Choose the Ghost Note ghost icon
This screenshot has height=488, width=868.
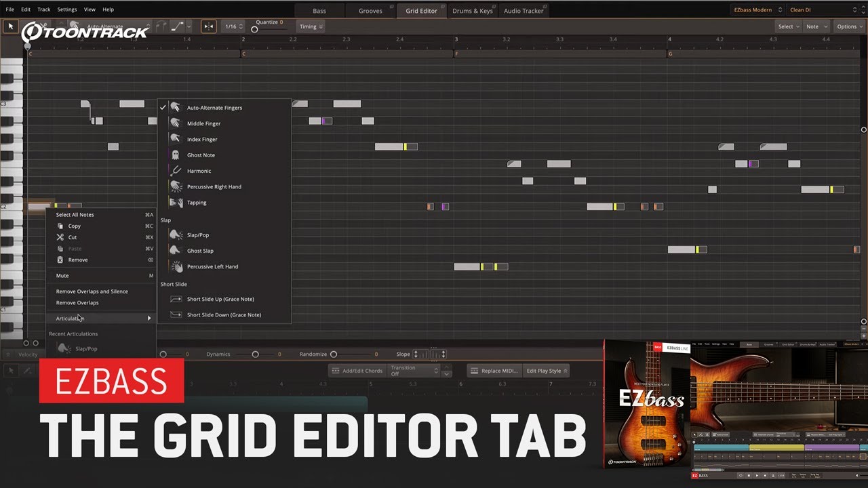pos(175,155)
